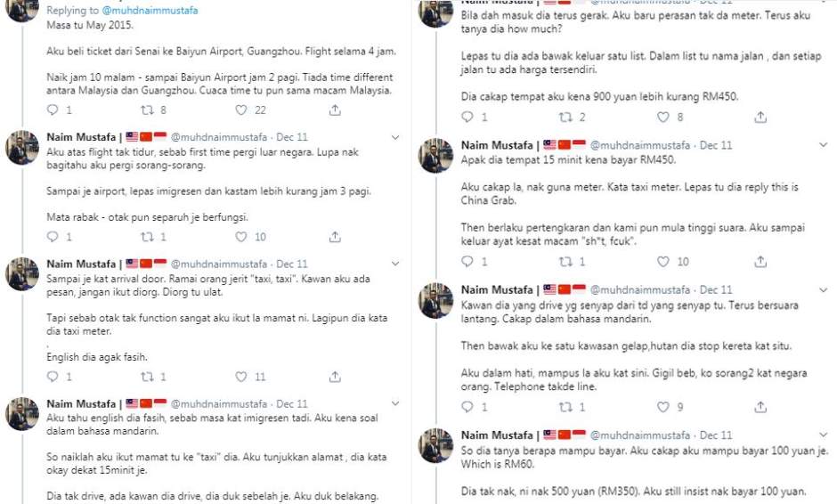The width and height of the screenshot is (837, 504).
Task: Click avatar beside 'So dia tanya berapa' tweet
Action: point(436,445)
